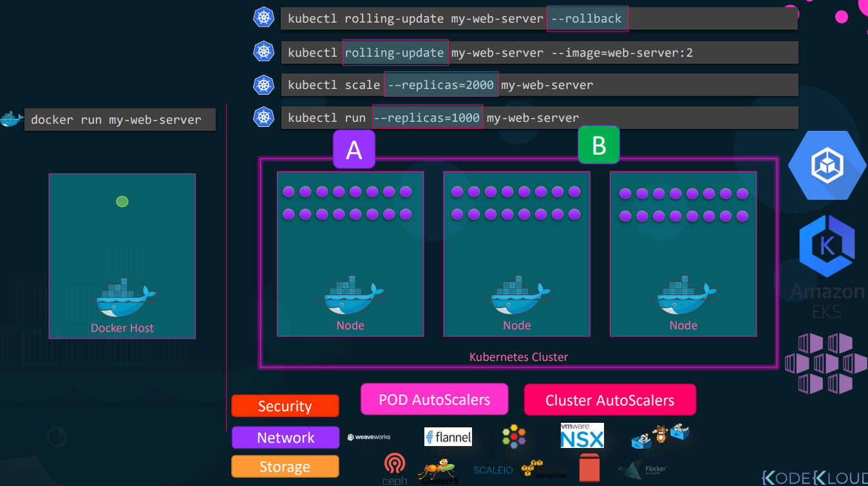Click the Docker whale icon beside docker run
The width and height of the screenshot is (868, 486).
click(x=11, y=119)
